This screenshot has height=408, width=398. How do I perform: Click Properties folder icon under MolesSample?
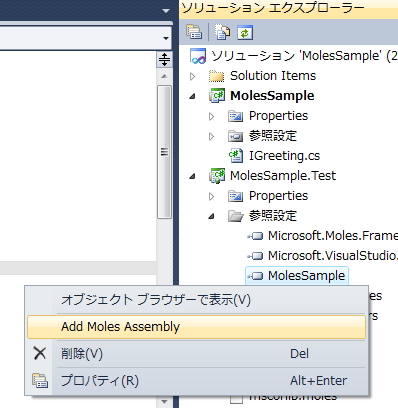pyautogui.click(x=236, y=116)
